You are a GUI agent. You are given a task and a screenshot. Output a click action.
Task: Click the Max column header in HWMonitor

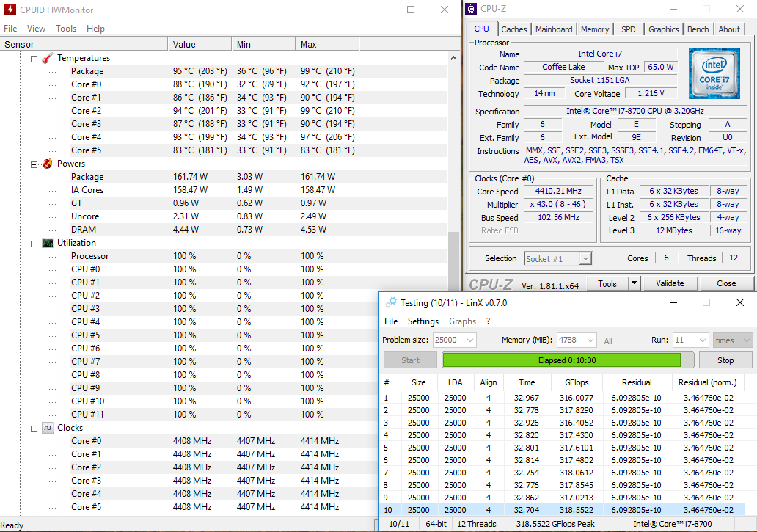click(327, 45)
